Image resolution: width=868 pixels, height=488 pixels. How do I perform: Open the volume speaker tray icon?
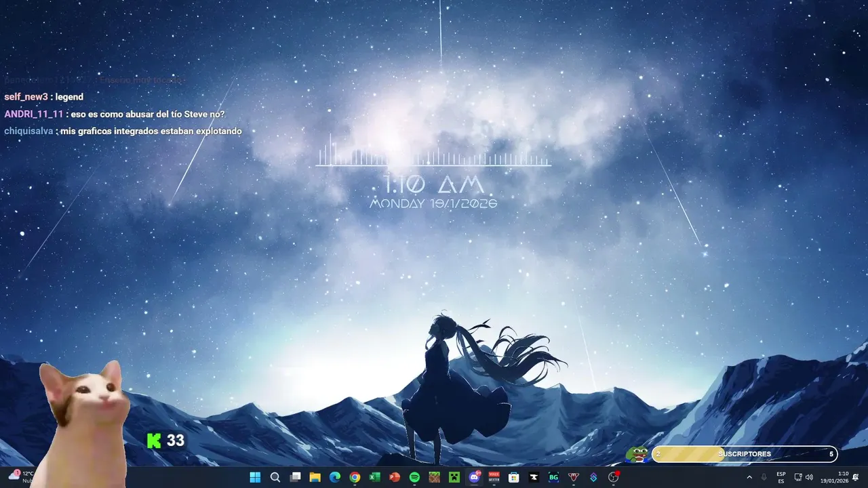(x=809, y=477)
